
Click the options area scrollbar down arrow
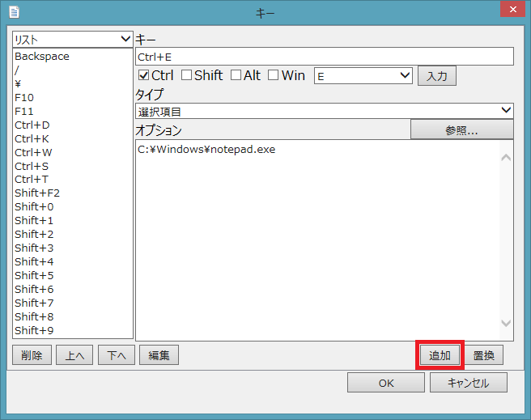pos(506,323)
